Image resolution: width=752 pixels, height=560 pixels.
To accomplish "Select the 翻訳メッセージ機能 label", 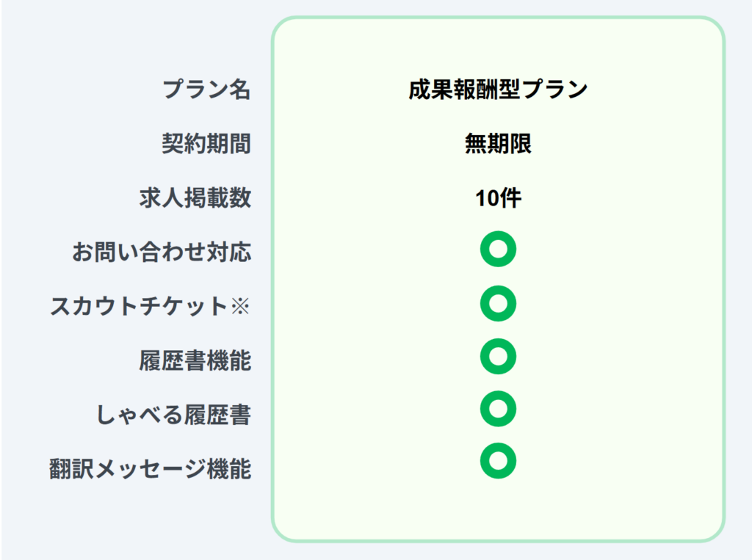I will pos(151,468).
